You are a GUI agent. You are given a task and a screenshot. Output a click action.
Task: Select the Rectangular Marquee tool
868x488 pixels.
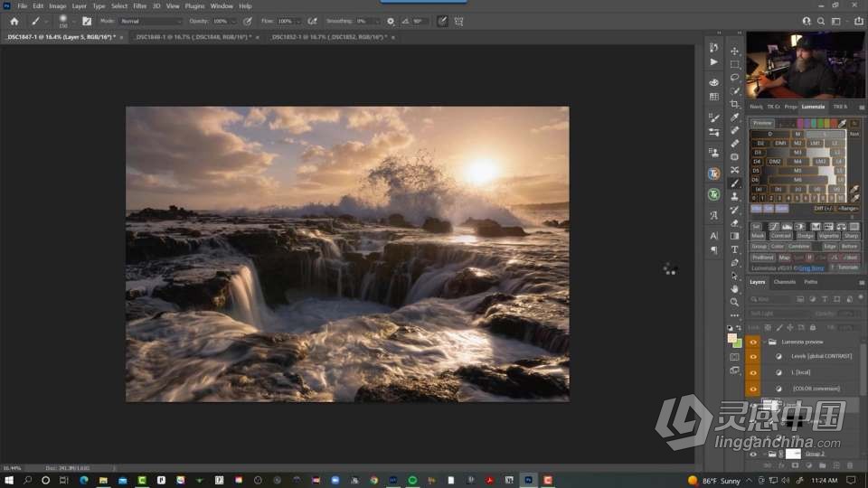coord(734,64)
